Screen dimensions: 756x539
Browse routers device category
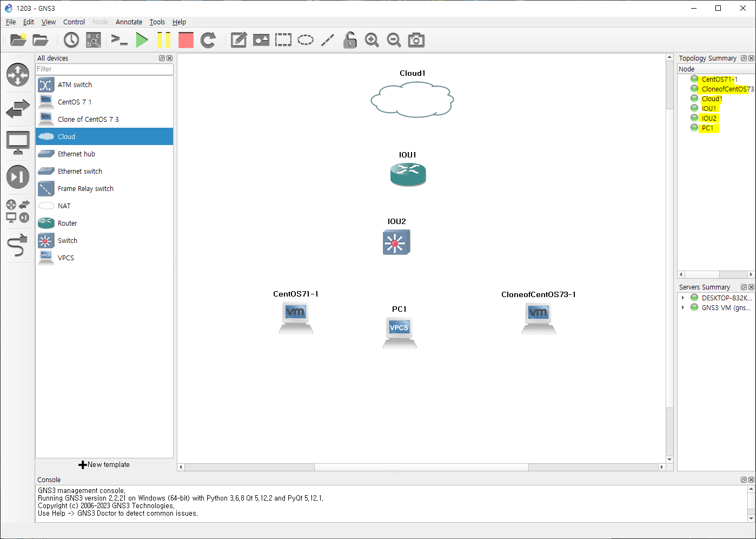(x=18, y=75)
